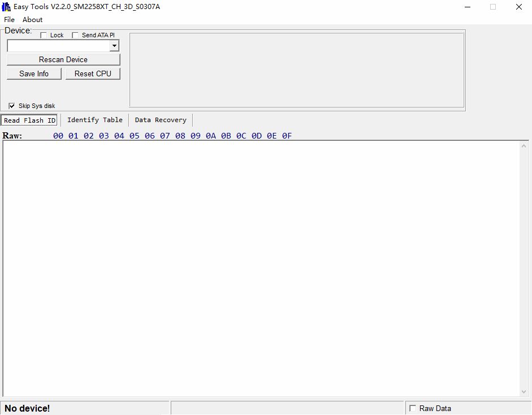Close the Easy Tools window
532x415 pixels.
coord(519,7)
